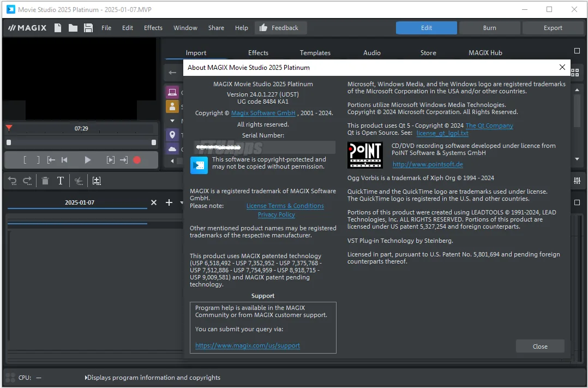Open project using the folder icon
This screenshot has width=588, height=388.
click(x=73, y=28)
